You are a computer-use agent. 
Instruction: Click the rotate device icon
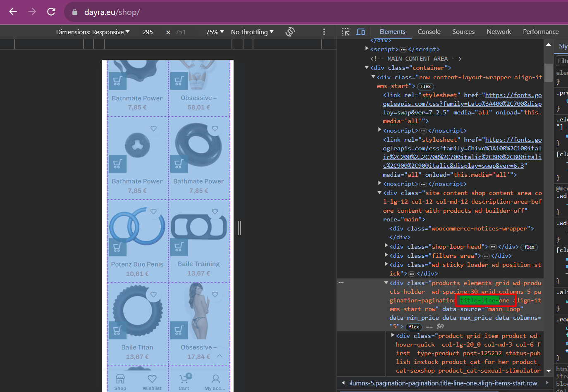click(x=290, y=32)
